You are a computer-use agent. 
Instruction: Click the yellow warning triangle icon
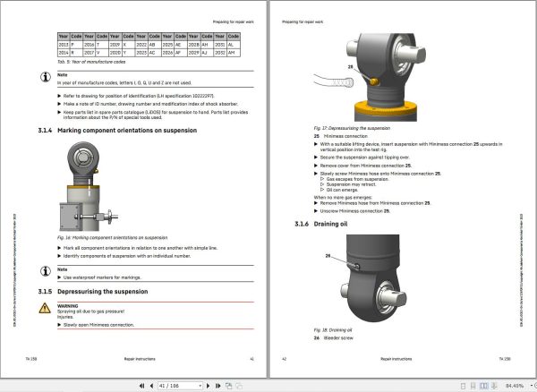click(45, 308)
